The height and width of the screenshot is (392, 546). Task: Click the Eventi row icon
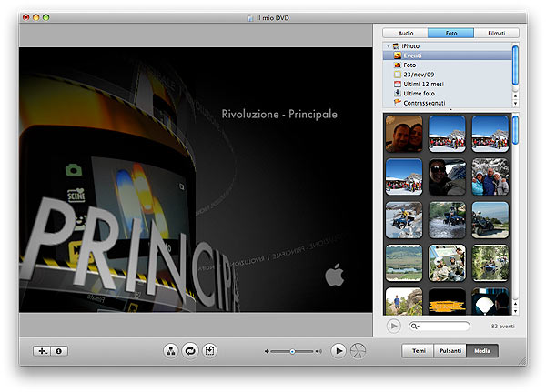(398, 55)
